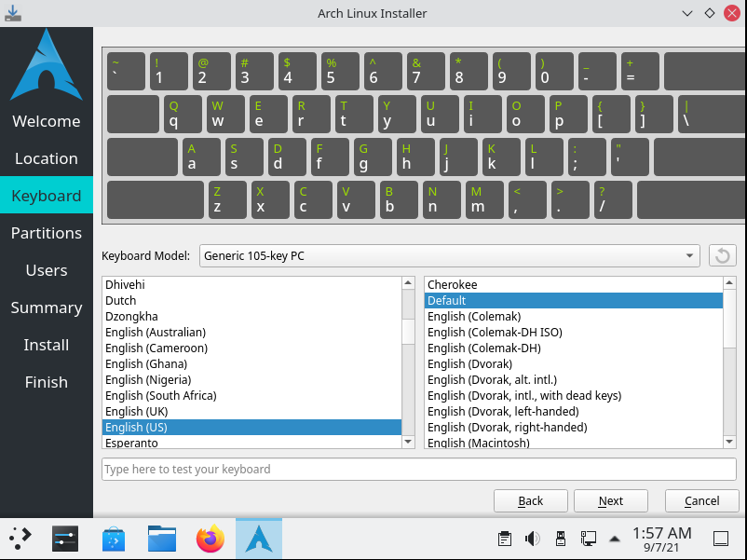
Task: Click the show desktop icon
Action: click(721, 539)
